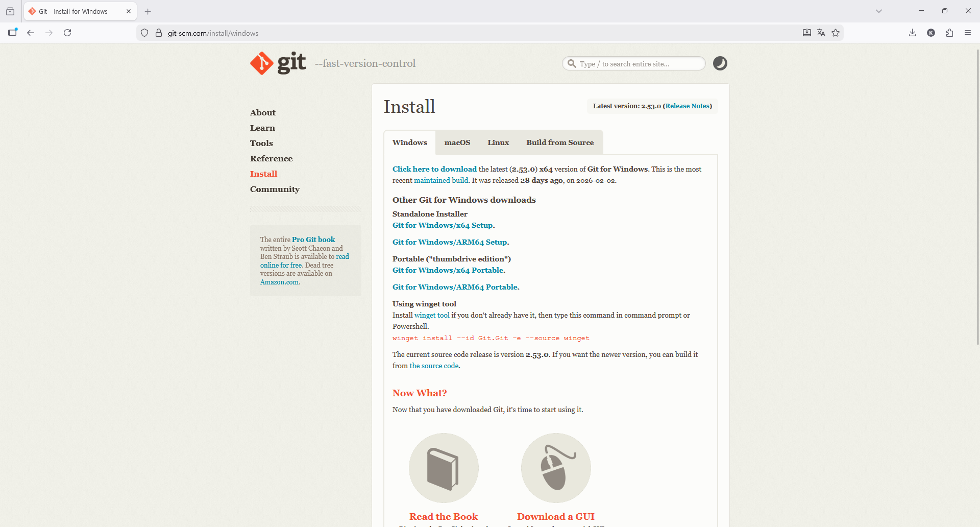Click the site search input field
980x527 pixels.
point(638,64)
